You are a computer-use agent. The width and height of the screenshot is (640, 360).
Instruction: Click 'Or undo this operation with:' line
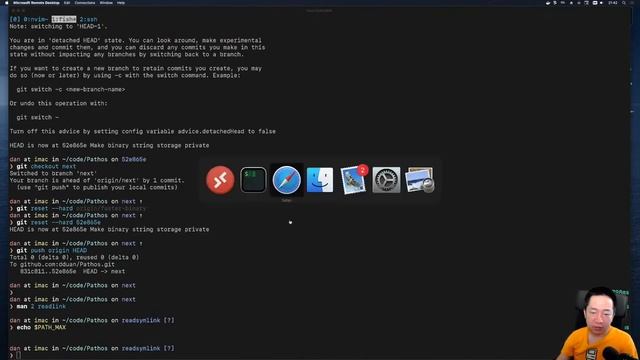[x=58, y=103]
